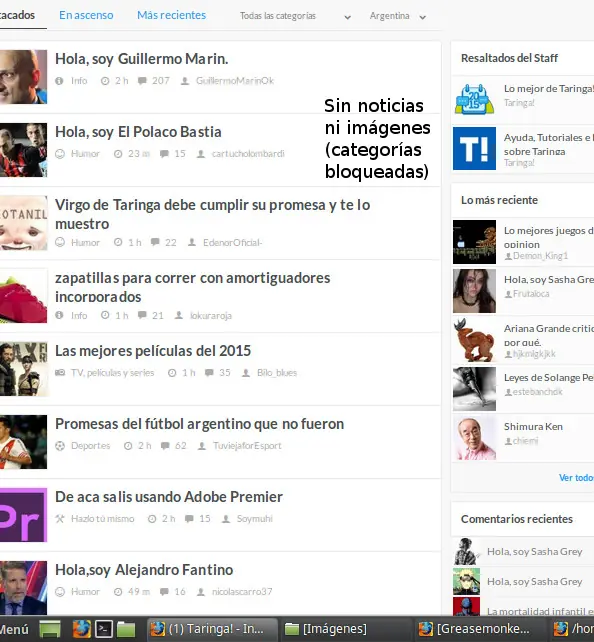The image size is (594, 642).
Task: Click the comments bubble icon showing 62
Action: (165, 445)
